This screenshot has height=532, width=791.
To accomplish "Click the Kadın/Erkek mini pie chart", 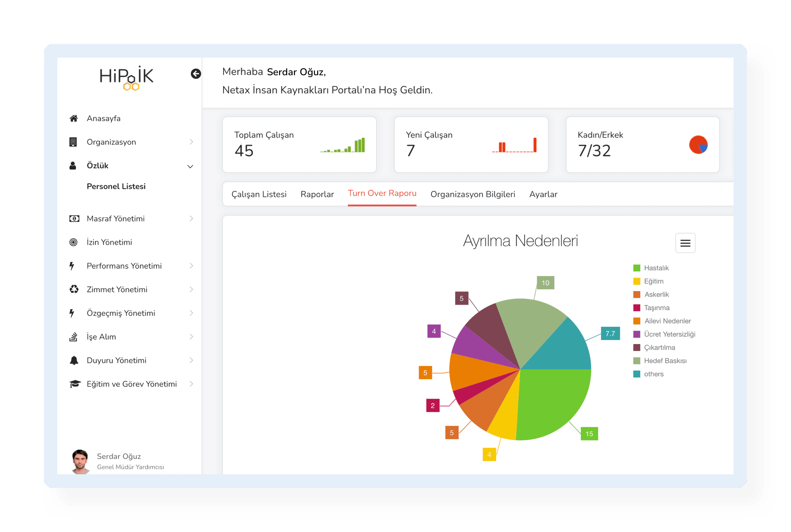I will [x=698, y=145].
